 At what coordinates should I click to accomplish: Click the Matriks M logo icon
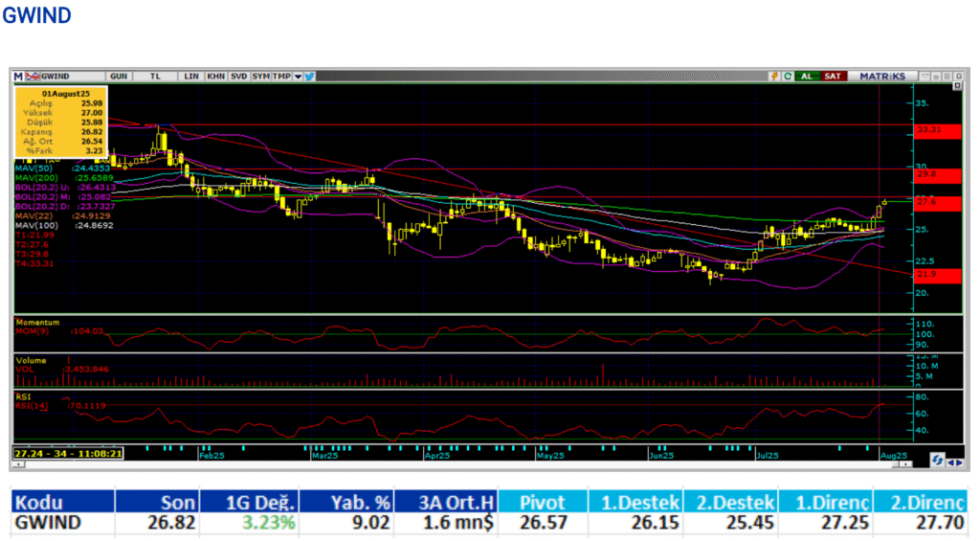(18, 77)
